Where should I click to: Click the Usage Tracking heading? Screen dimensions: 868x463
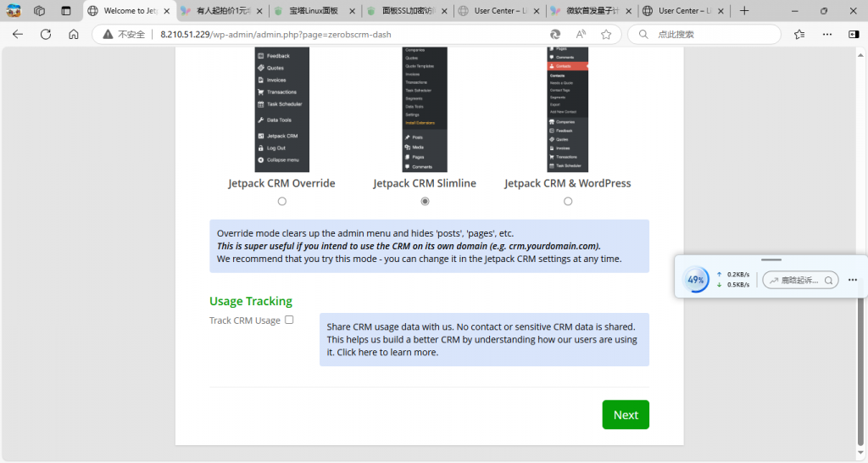point(251,301)
